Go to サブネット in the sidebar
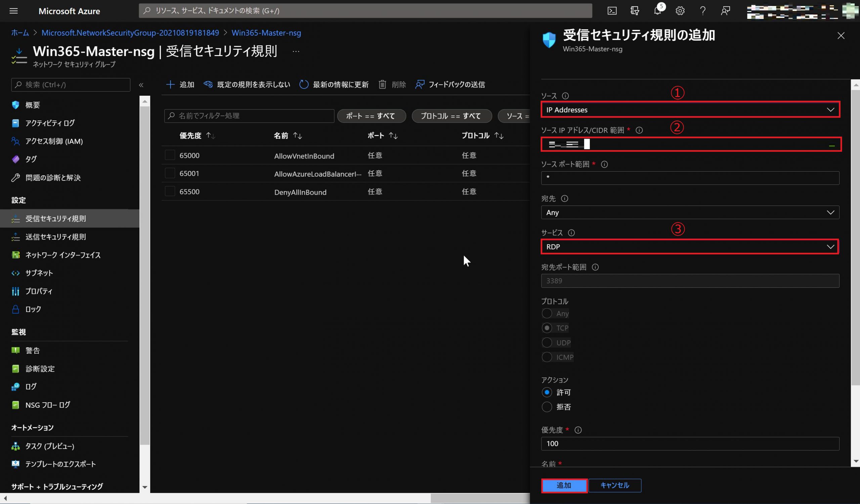Screen dimensions: 860x504 click(39, 273)
